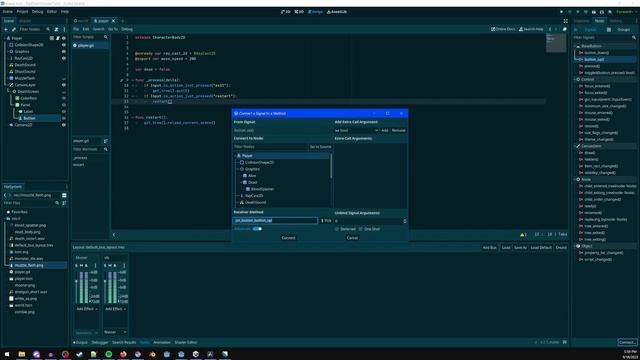This screenshot has width=640, height=360.
Task: Collapse Control signals group
Action: (x=576, y=80)
